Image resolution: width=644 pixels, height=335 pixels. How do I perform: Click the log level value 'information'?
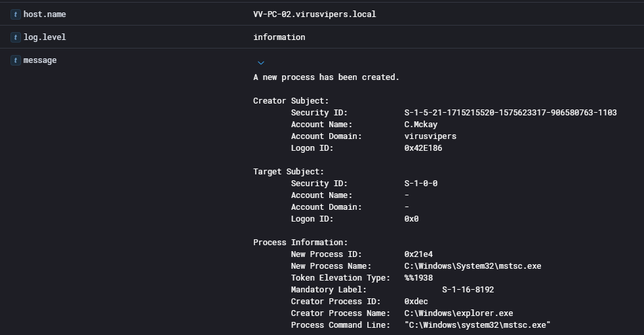279,37
